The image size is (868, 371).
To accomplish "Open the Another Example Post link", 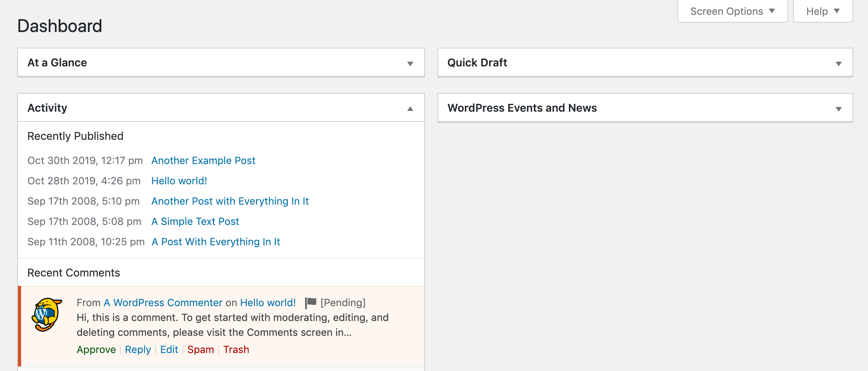I will pyautogui.click(x=203, y=161).
